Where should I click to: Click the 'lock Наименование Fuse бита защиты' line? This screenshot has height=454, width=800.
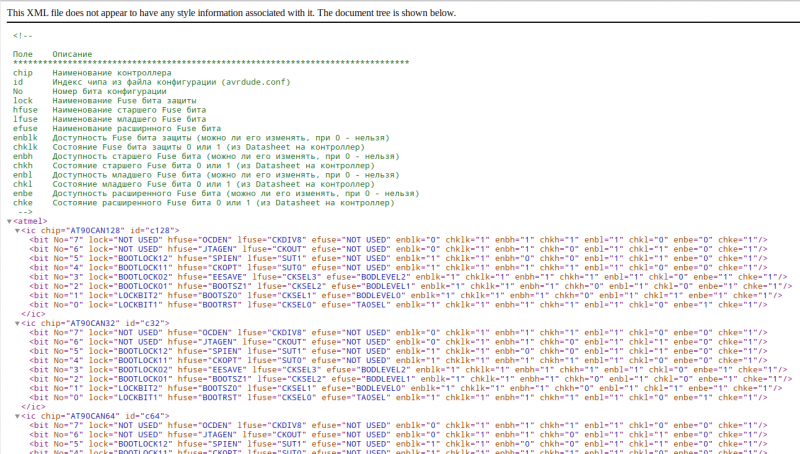(105, 100)
